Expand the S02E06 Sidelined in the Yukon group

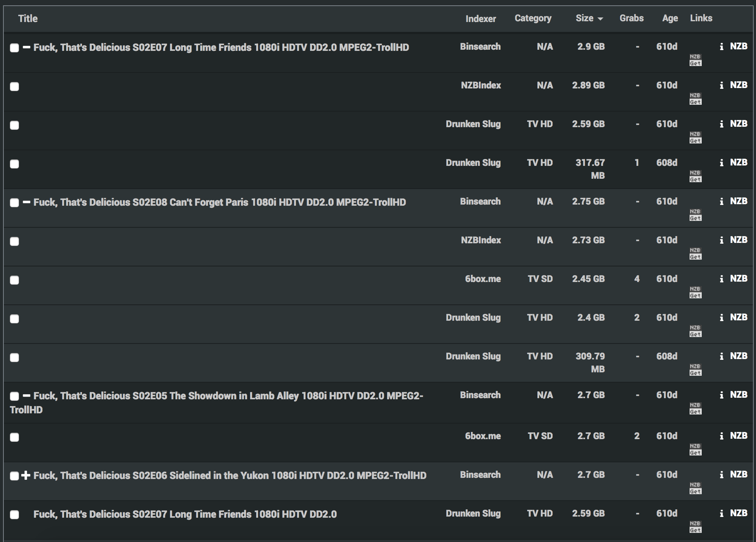point(26,476)
